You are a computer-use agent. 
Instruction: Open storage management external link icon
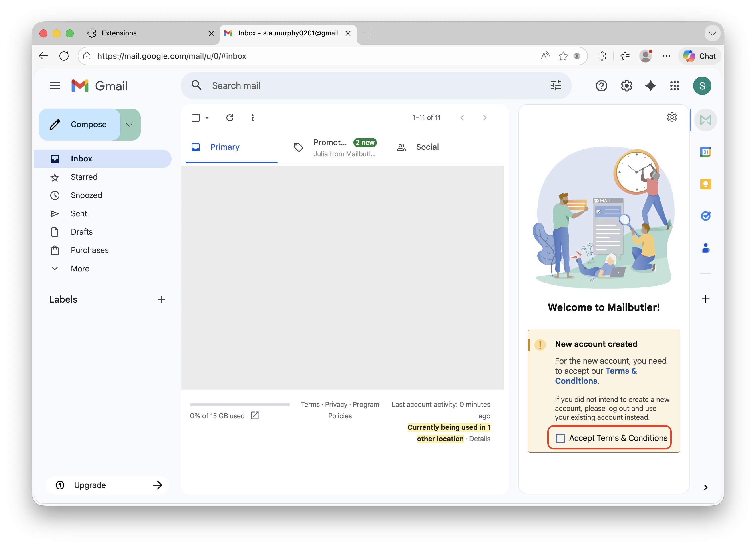coord(255,415)
